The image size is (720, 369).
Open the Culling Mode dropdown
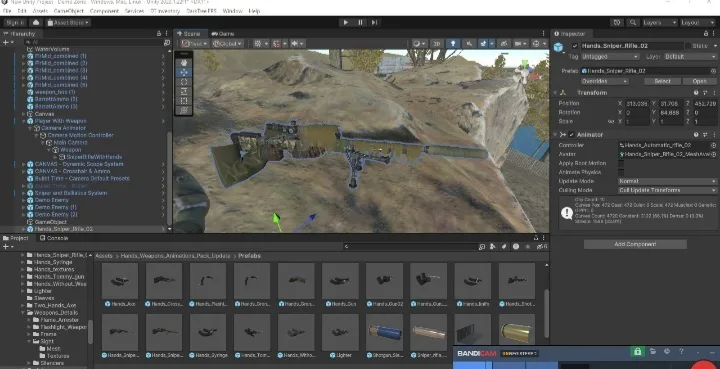(667, 190)
